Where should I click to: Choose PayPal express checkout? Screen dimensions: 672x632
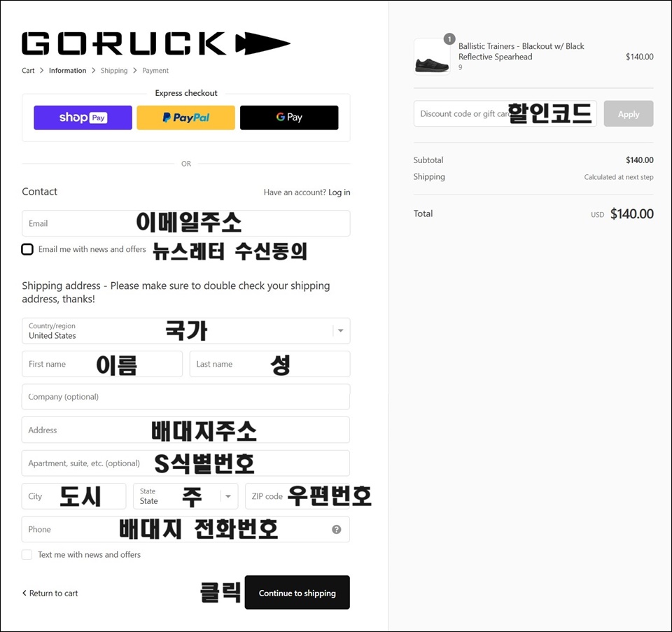(x=186, y=118)
